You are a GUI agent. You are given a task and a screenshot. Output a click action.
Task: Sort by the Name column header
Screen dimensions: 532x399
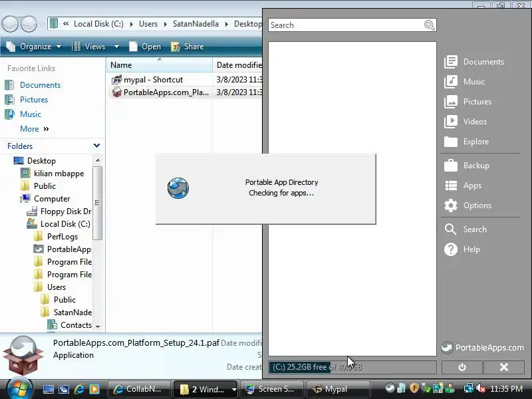coord(160,65)
